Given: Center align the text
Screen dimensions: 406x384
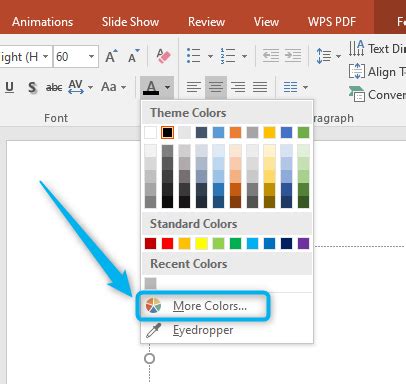Looking at the screenshot, I should pos(216,87).
